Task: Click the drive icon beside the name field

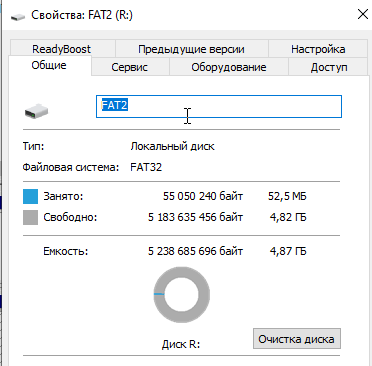Action: 36,111
